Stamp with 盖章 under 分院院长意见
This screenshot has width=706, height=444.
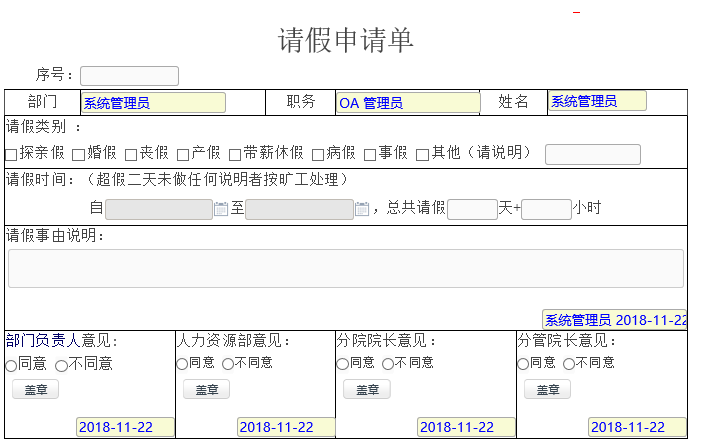(366, 390)
